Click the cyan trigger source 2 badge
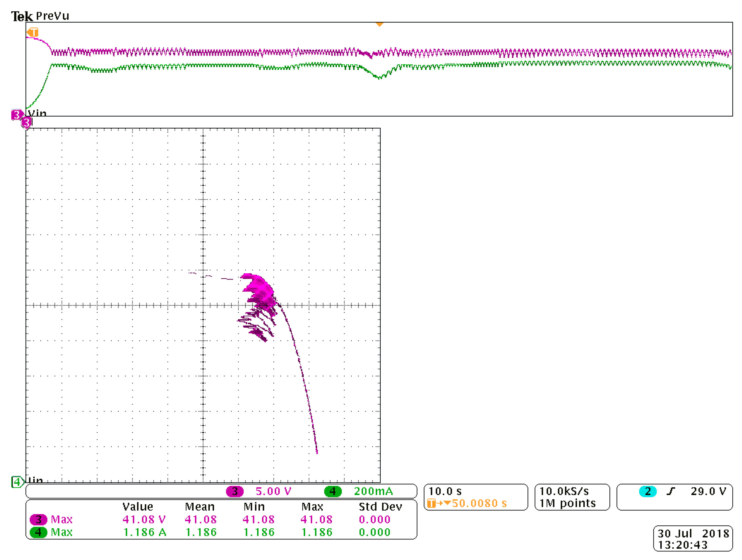 click(x=648, y=492)
